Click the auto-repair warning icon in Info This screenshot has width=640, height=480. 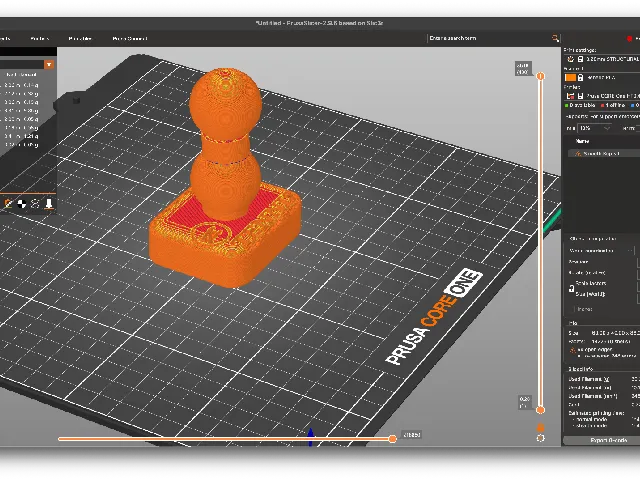tap(573, 350)
